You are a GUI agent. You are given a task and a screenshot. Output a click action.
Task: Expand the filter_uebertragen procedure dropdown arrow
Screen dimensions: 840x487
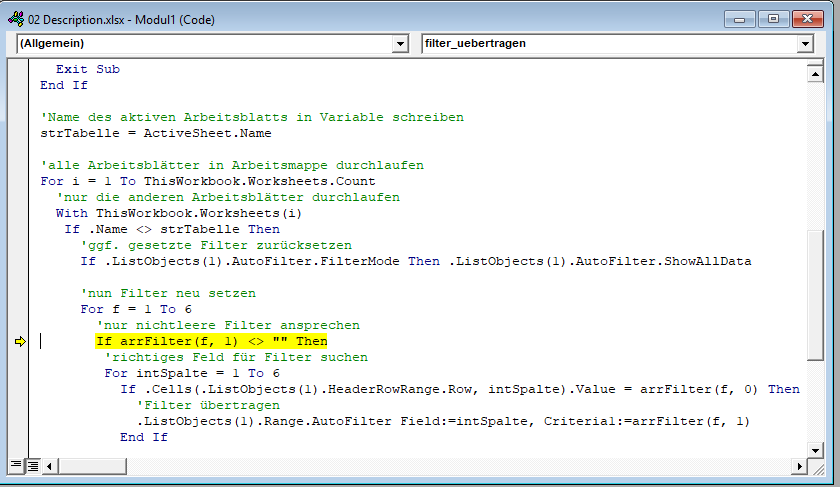tap(805, 44)
